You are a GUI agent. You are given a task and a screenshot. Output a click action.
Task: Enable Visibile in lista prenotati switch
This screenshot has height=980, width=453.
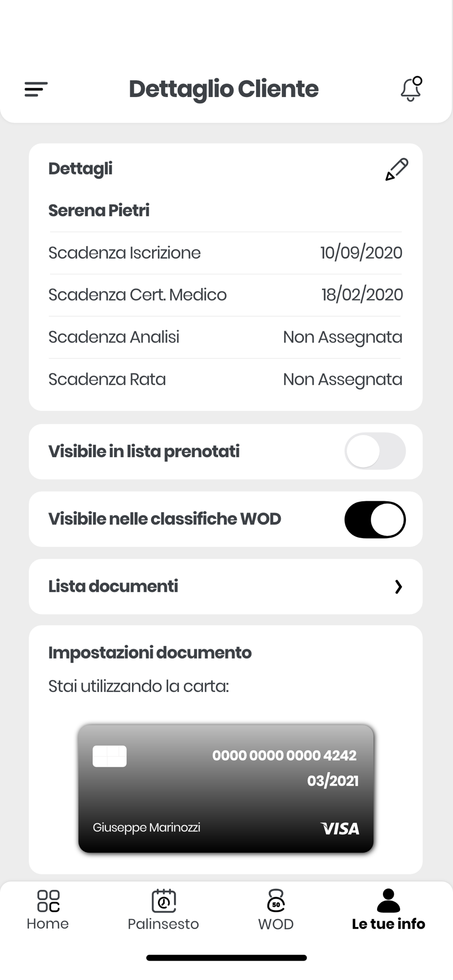point(375,451)
